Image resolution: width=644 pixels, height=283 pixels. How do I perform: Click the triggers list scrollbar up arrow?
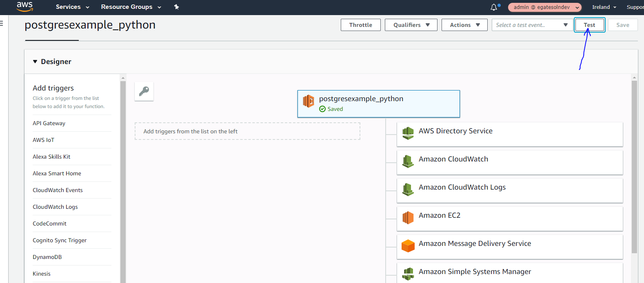click(x=123, y=77)
